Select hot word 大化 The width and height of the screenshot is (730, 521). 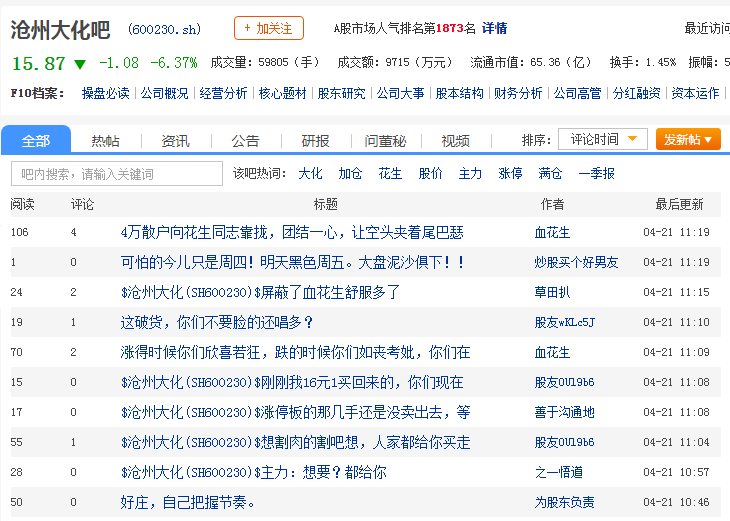pos(310,174)
